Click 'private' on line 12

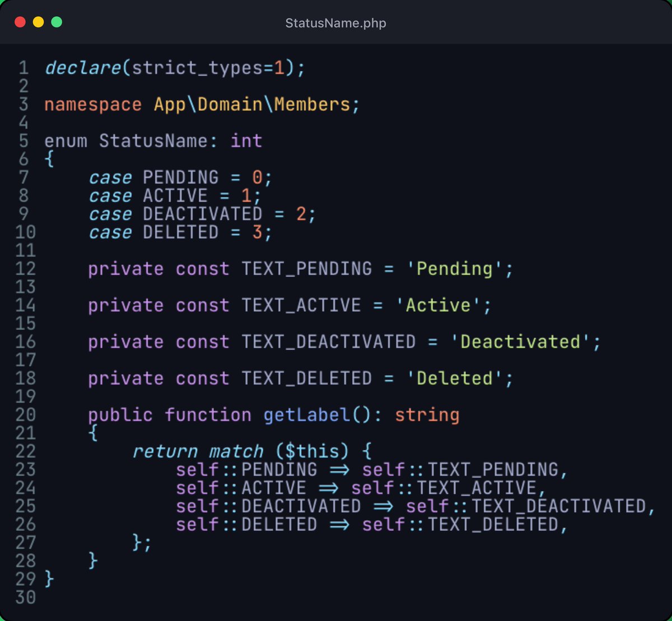point(126,269)
